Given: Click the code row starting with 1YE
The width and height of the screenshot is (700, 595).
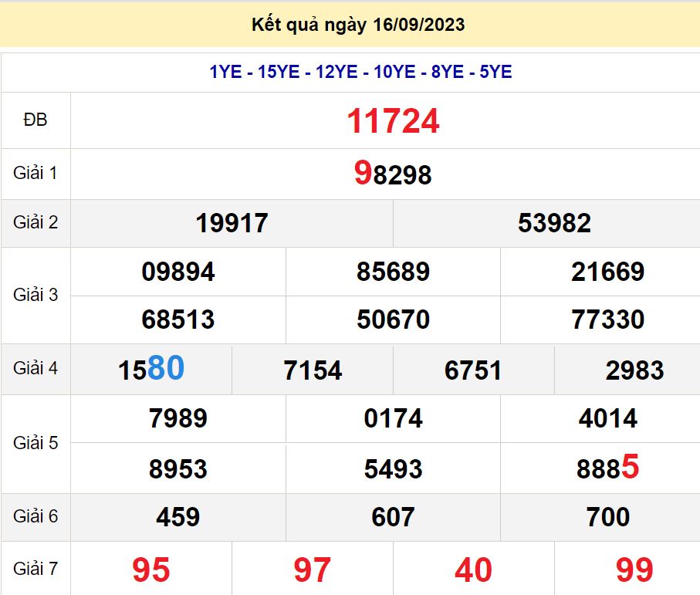Looking at the screenshot, I should (360, 72).
